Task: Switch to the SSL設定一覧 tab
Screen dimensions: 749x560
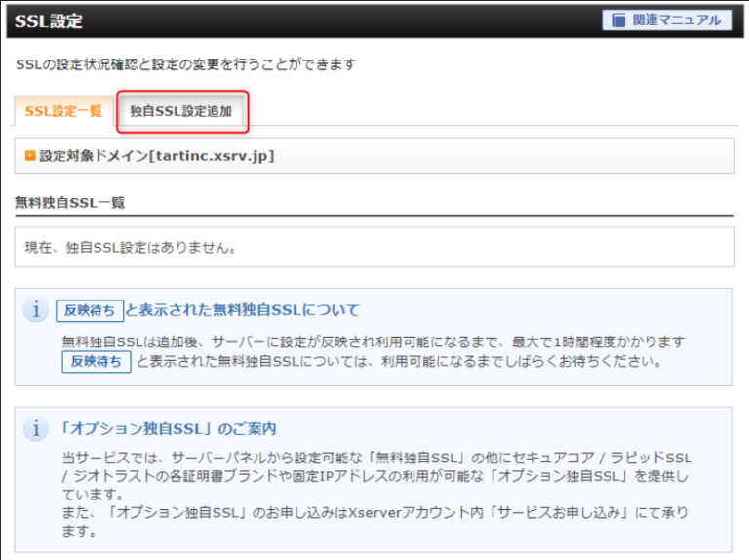Action: 63,111
